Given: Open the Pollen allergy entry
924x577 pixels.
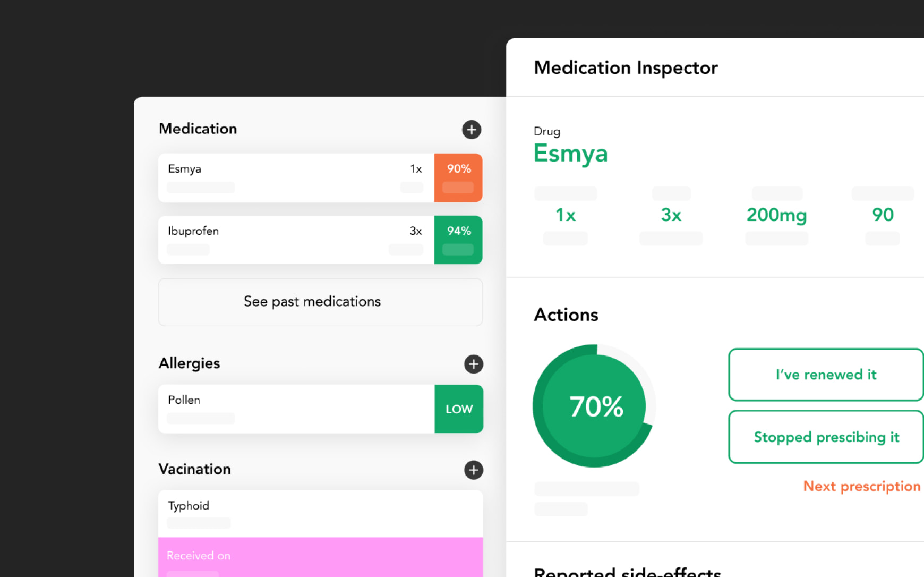Looking at the screenshot, I should 295,409.
